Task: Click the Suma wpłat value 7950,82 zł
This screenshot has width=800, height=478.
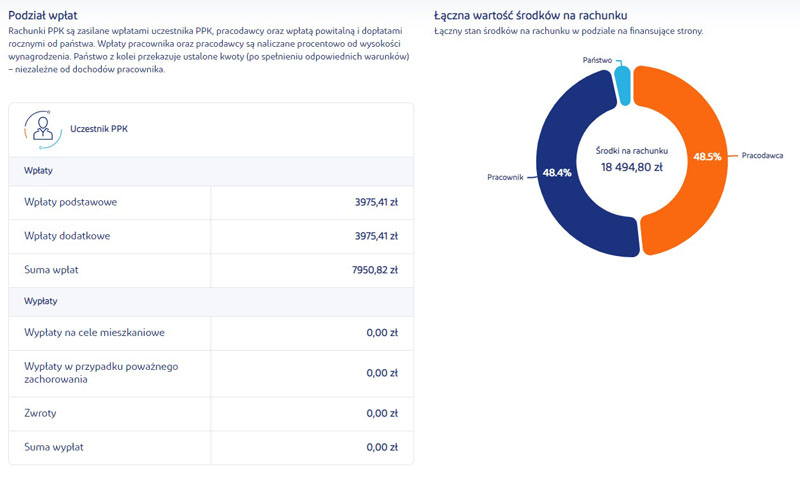Action: click(x=376, y=269)
